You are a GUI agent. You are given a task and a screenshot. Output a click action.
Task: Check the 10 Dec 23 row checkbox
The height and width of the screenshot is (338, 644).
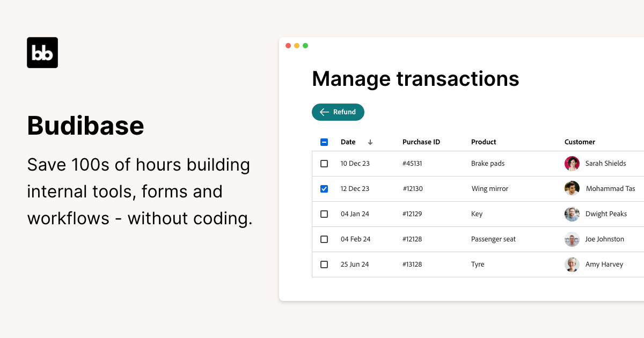pyautogui.click(x=324, y=163)
